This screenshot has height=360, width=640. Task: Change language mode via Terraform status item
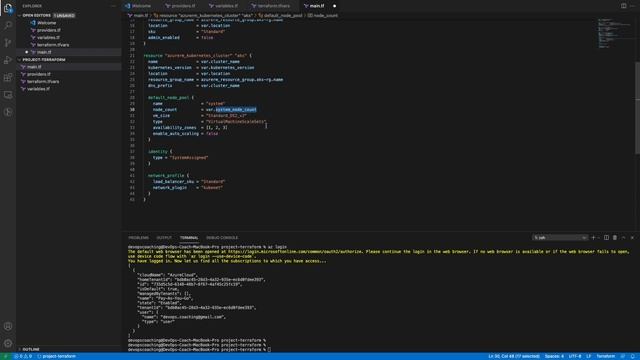[606, 356]
